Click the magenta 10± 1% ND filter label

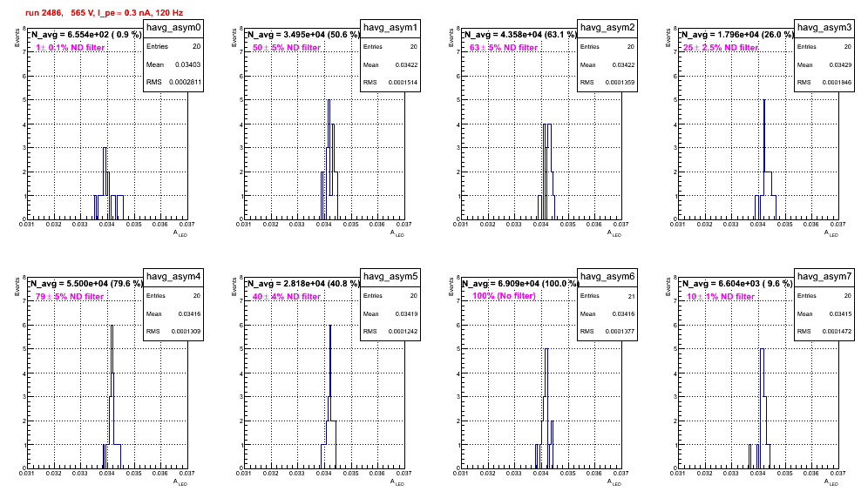[x=721, y=297]
